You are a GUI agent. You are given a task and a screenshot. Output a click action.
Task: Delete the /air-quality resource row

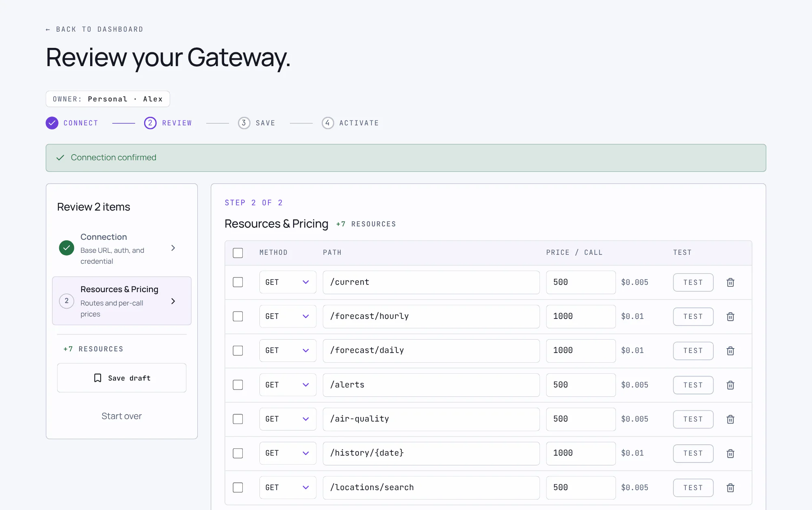tap(730, 419)
